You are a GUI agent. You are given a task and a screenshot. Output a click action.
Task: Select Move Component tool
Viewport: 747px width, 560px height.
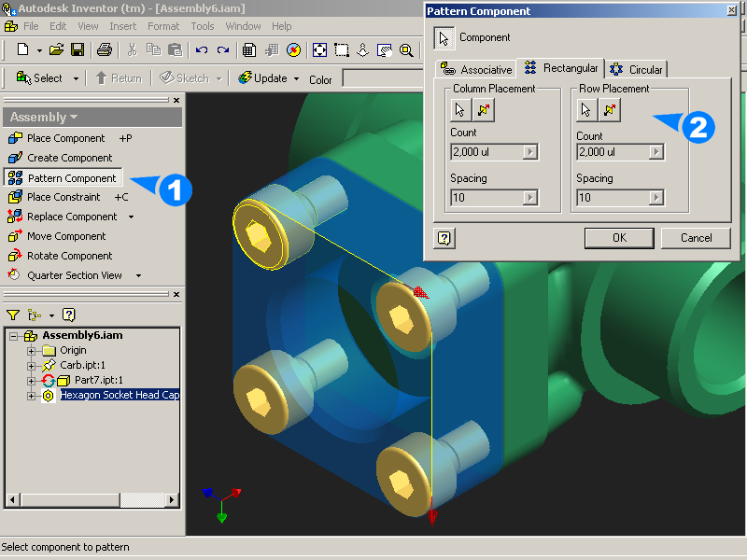[x=57, y=236]
